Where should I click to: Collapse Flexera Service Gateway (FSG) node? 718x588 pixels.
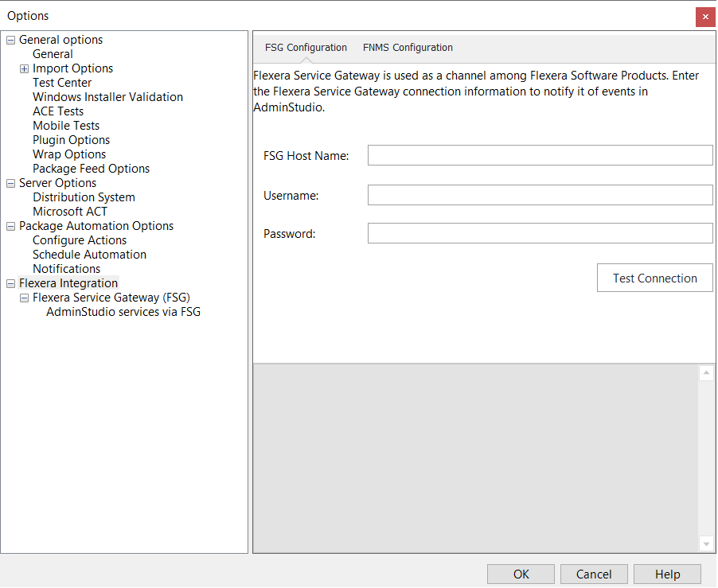tap(24, 298)
